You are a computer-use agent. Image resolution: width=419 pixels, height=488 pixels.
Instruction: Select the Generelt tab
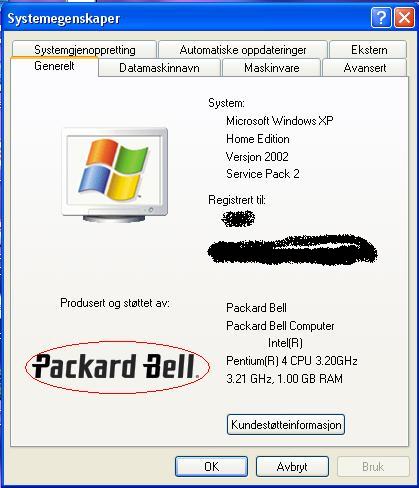[54, 66]
